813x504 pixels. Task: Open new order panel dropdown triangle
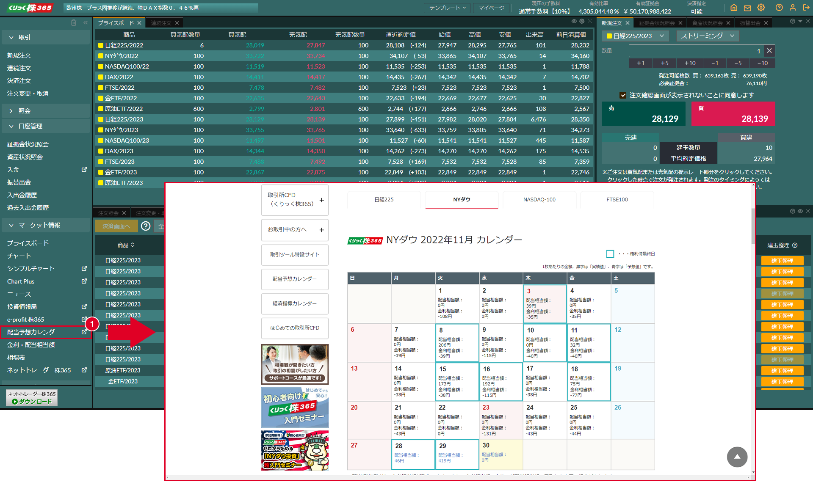(x=800, y=21)
